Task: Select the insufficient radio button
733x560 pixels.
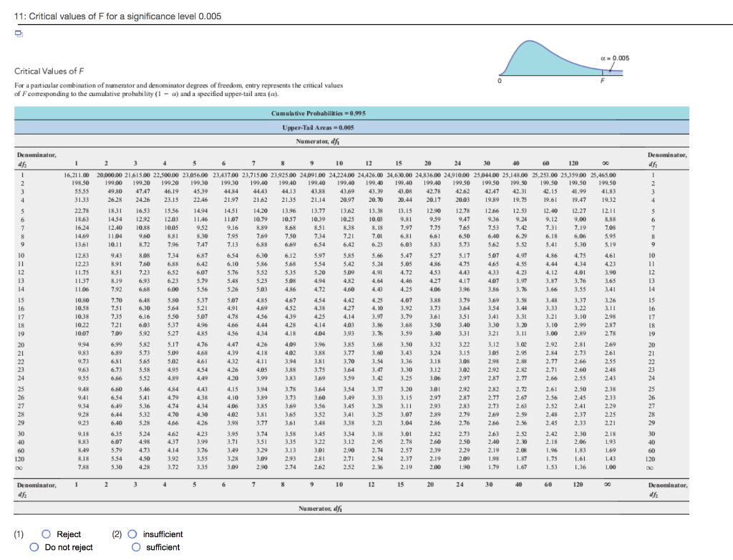Action: click(x=132, y=534)
